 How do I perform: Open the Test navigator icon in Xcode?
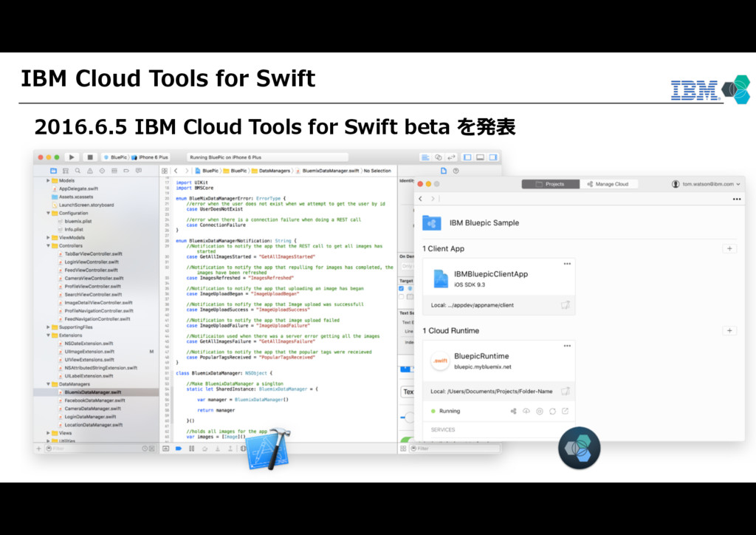pyautogui.click(x=102, y=171)
